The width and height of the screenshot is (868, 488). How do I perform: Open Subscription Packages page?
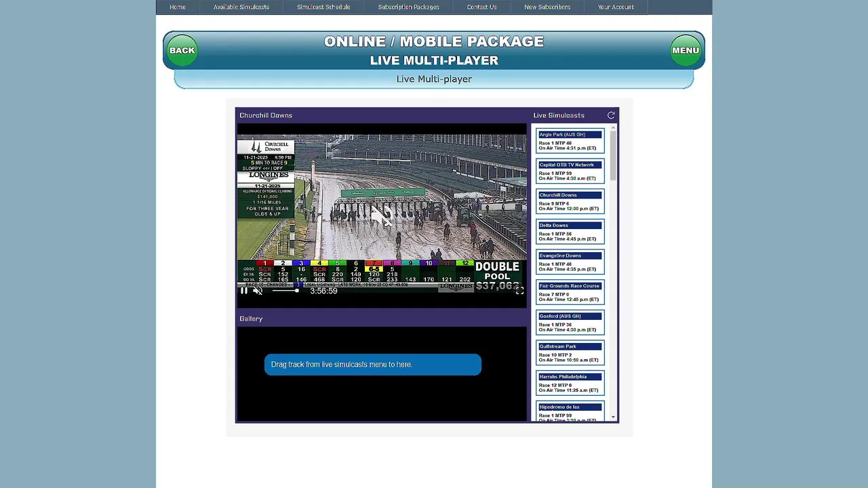click(409, 7)
